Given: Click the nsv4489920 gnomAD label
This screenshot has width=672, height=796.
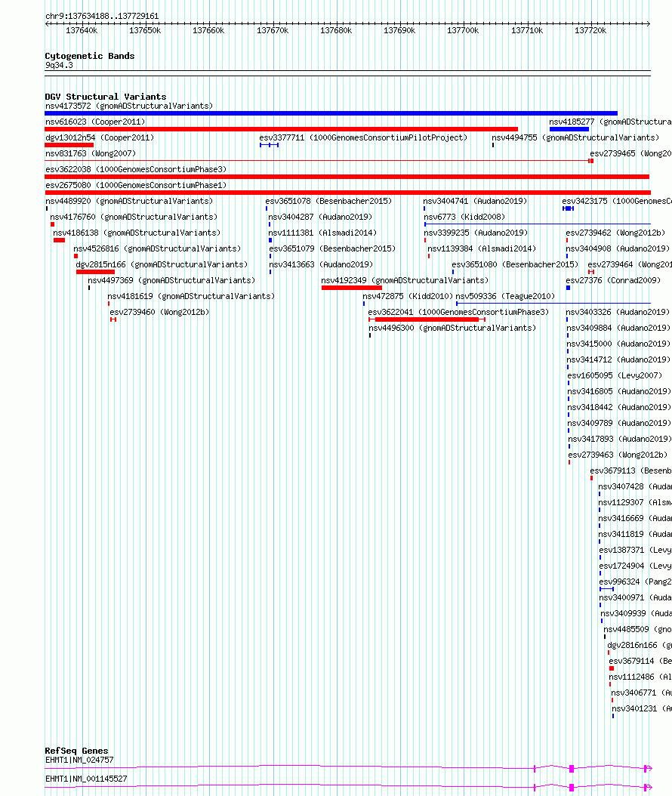Looking at the screenshot, I should (129, 201).
